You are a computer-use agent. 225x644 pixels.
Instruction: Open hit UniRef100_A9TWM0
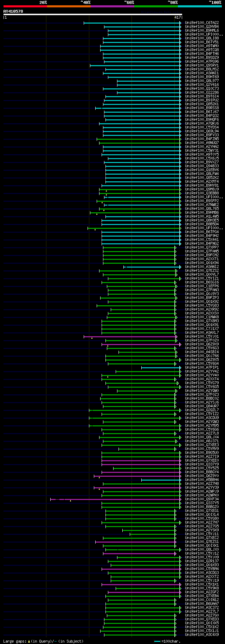[x=202, y=46]
